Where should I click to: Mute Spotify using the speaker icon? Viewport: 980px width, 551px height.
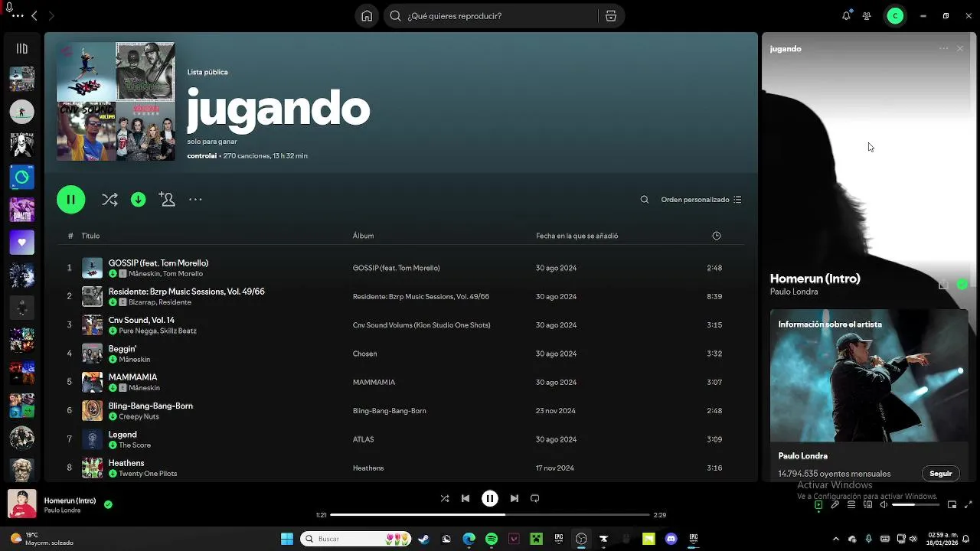point(884,505)
